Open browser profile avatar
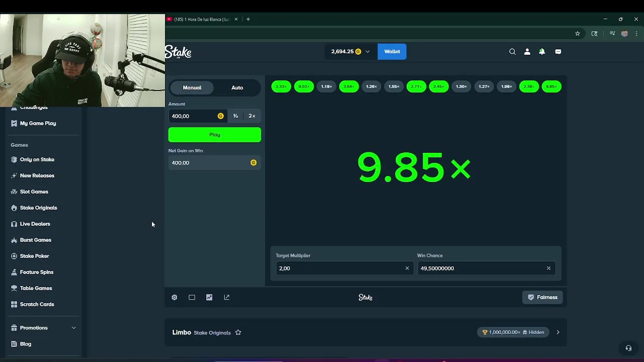Screen dimensions: 644x362 click(x=624, y=33)
